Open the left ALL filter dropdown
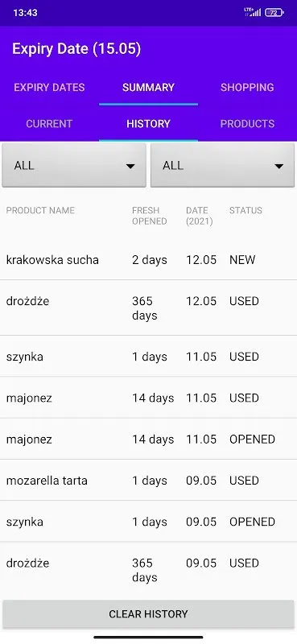Viewport: 297px width, 644px height. pos(74,166)
